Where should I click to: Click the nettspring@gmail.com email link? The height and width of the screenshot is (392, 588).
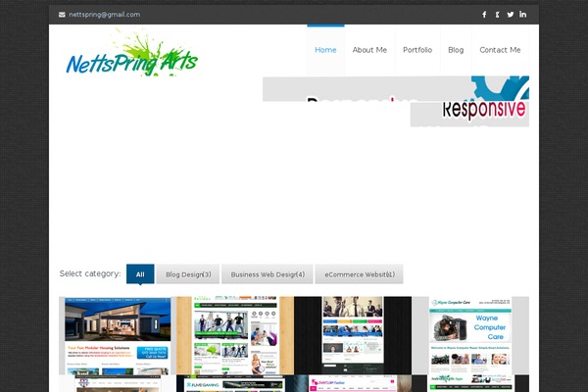(105, 15)
